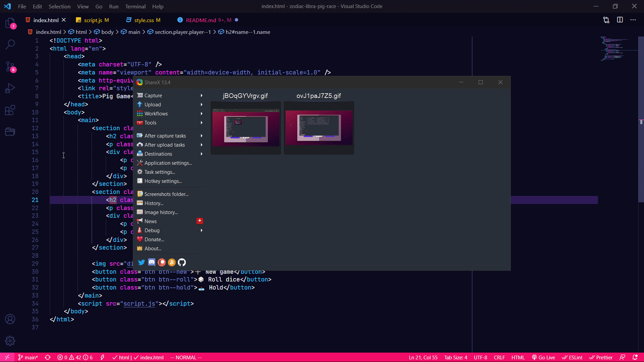
Task: Click the remote window icon in status bar
Action: tap(7, 357)
